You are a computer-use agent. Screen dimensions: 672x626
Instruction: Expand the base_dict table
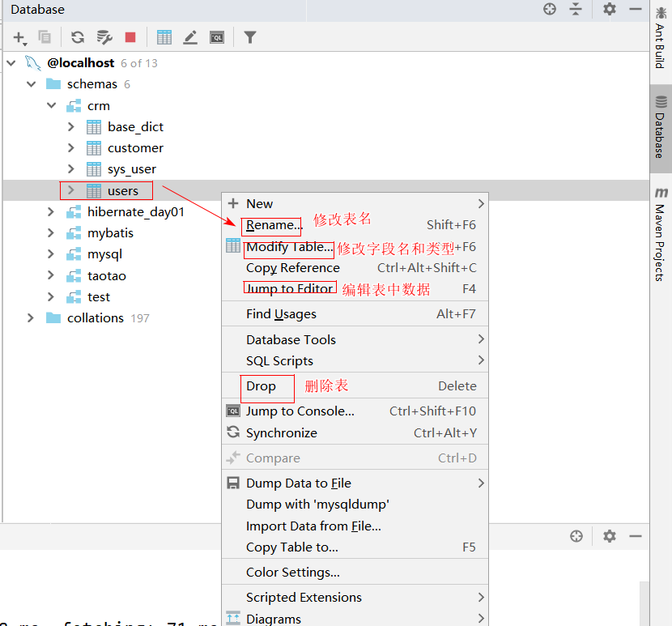click(x=71, y=127)
